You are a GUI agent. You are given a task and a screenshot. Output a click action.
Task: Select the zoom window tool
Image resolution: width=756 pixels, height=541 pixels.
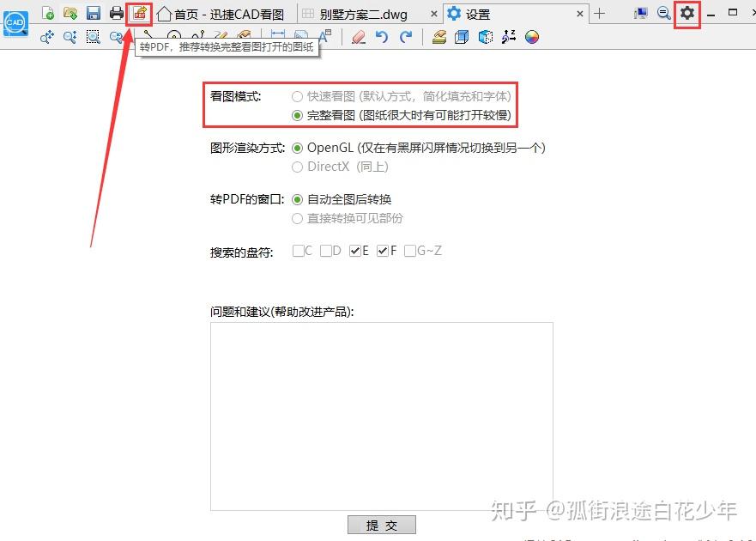pyautogui.click(x=93, y=37)
